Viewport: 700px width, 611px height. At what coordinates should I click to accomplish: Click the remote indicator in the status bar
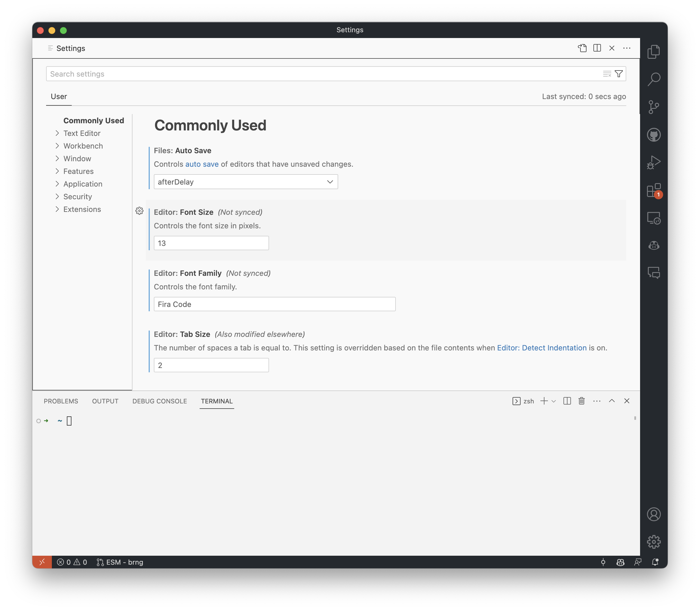(x=42, y=562)
